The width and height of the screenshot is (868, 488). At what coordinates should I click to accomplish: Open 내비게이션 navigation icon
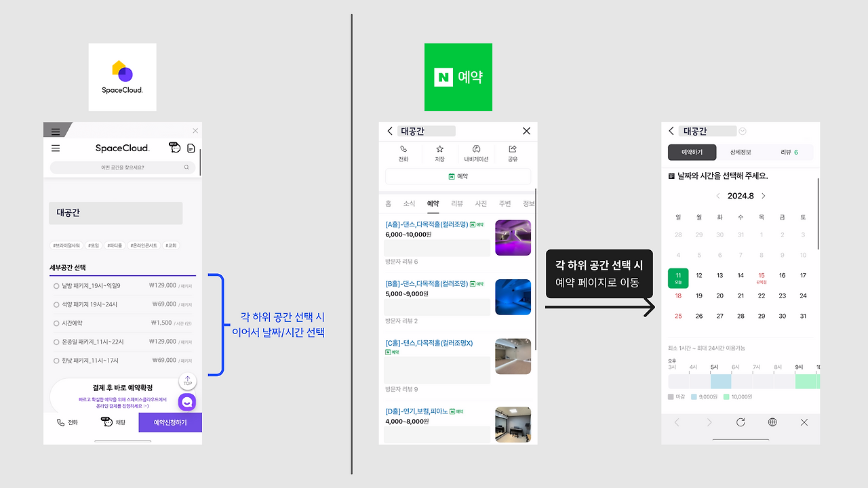coord(476,149)
